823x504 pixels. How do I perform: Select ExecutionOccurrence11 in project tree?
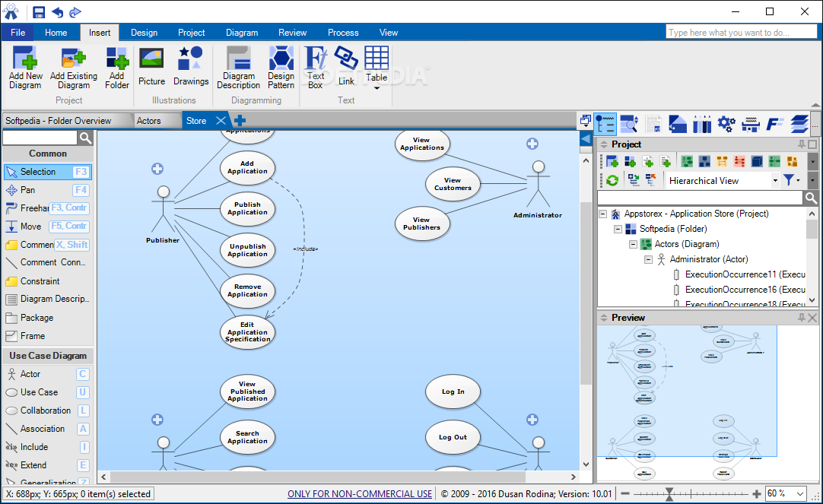739,274
